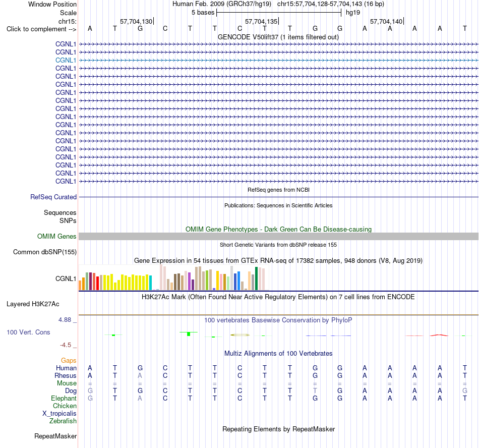Click the SNPs track label
The height and width of the screenshot is (448, 479).
[x=68, y=220]
